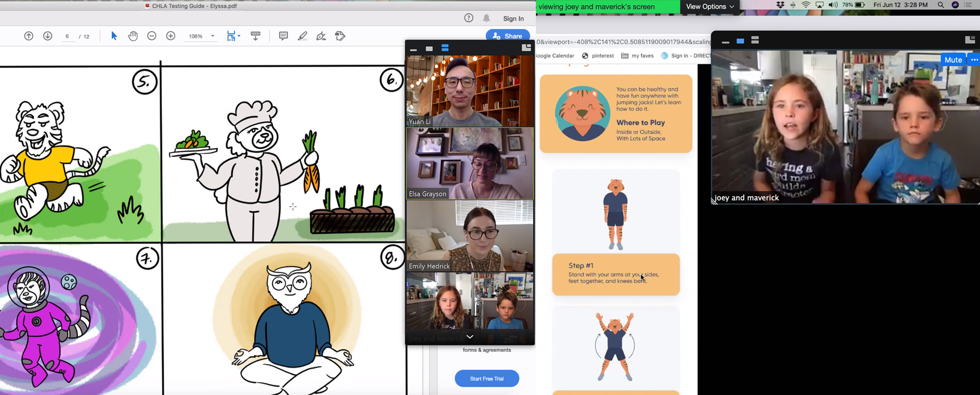The image size is (980, 395).
Task: Click the page number field showing 6
Action: pos(68,36)
